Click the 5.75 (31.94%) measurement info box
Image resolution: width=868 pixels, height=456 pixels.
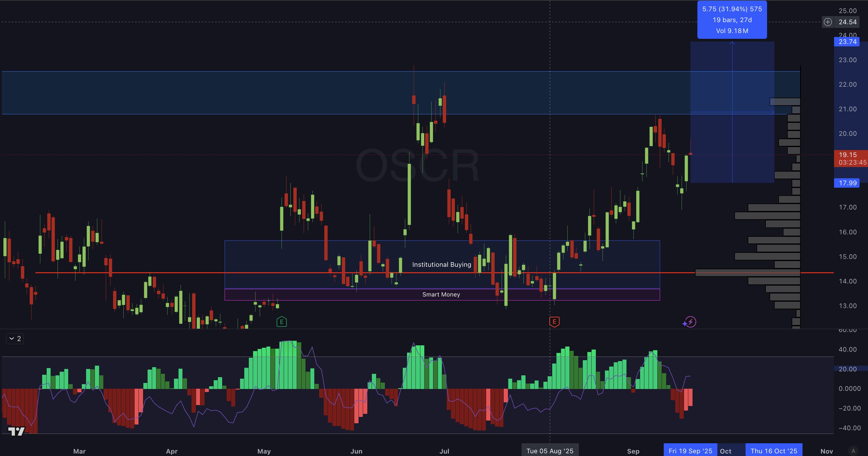[x=732, y=20]
